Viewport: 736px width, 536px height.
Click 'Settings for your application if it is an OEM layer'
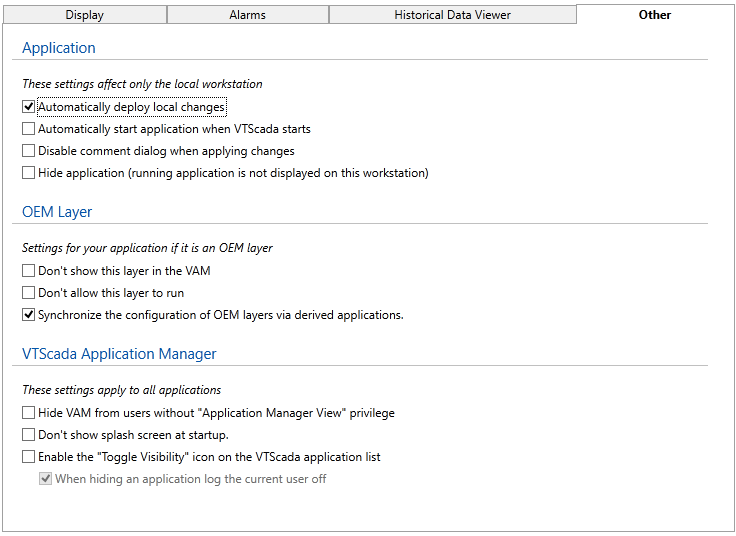point(147,248)
